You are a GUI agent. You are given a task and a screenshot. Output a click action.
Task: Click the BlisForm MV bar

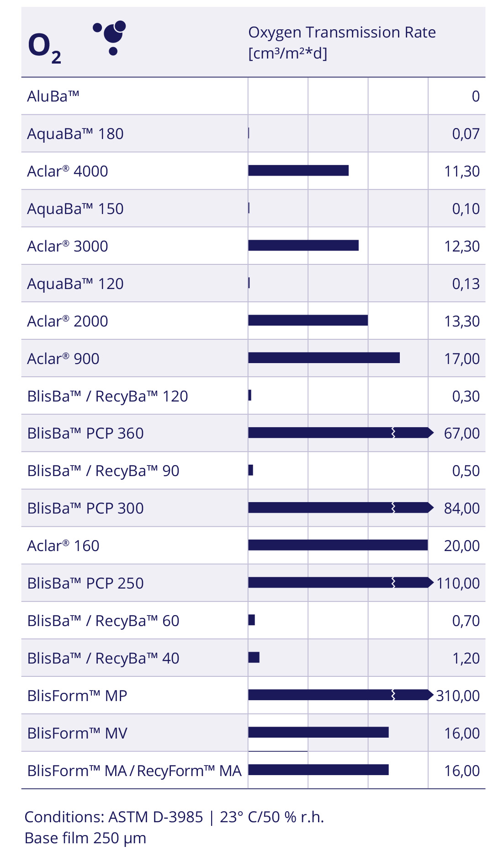point(318,733)
